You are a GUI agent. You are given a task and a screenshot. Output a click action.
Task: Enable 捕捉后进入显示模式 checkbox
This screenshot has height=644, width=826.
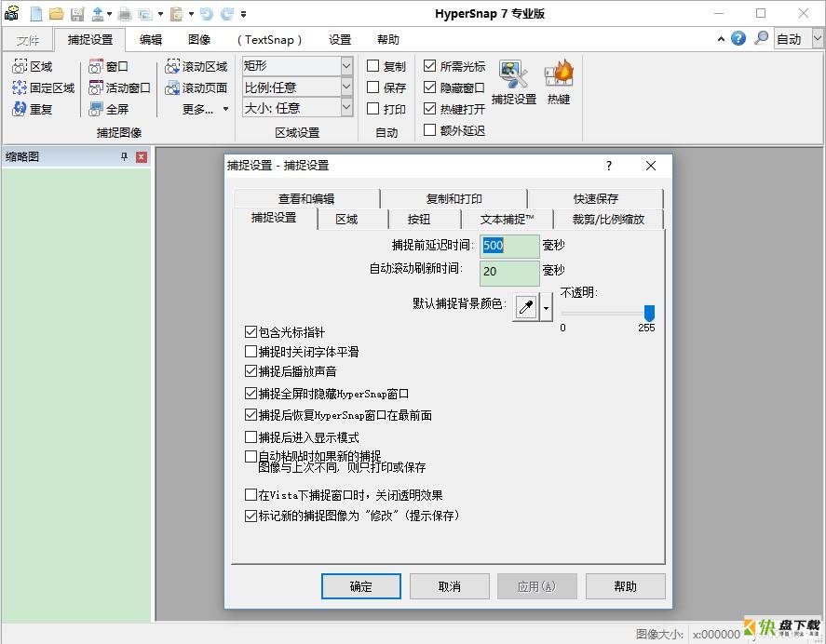[251, 437]
